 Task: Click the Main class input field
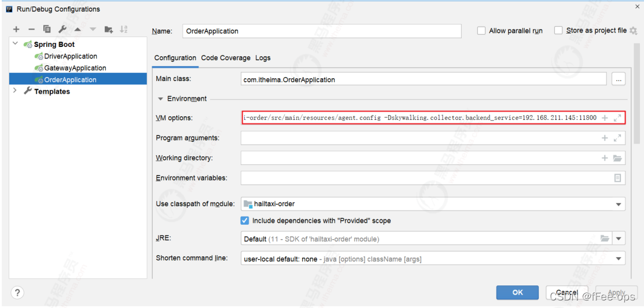coord(424,79)
